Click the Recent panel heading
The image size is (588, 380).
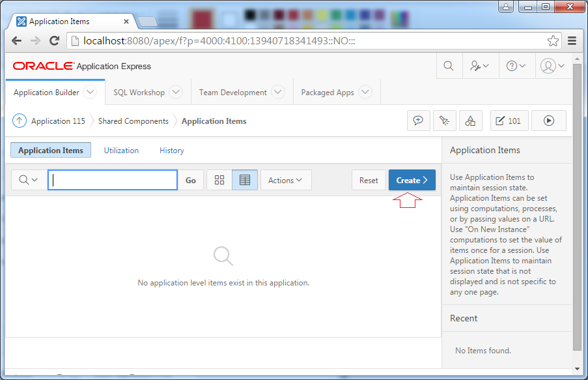click(464, 319)
